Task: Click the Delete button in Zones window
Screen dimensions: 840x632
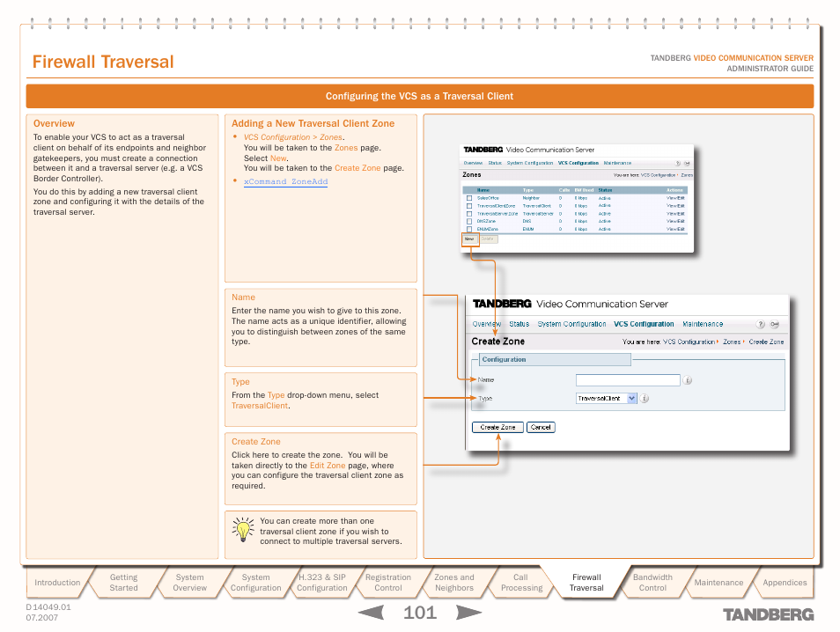Action: click(x=488, y=239)
